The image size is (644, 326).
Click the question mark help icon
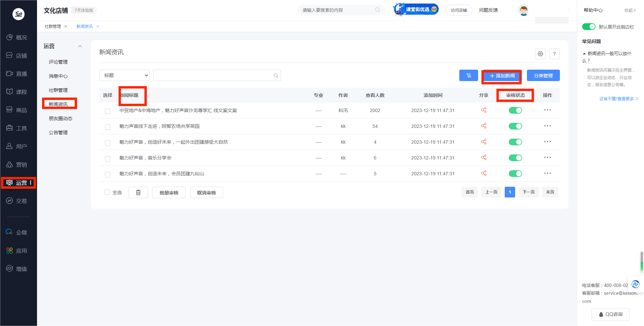pyautogui.click(x=554, y=54)
